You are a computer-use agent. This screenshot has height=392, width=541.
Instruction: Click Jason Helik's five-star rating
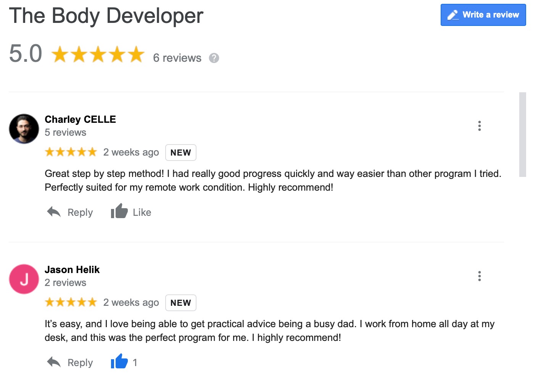[x=71, y=302]
